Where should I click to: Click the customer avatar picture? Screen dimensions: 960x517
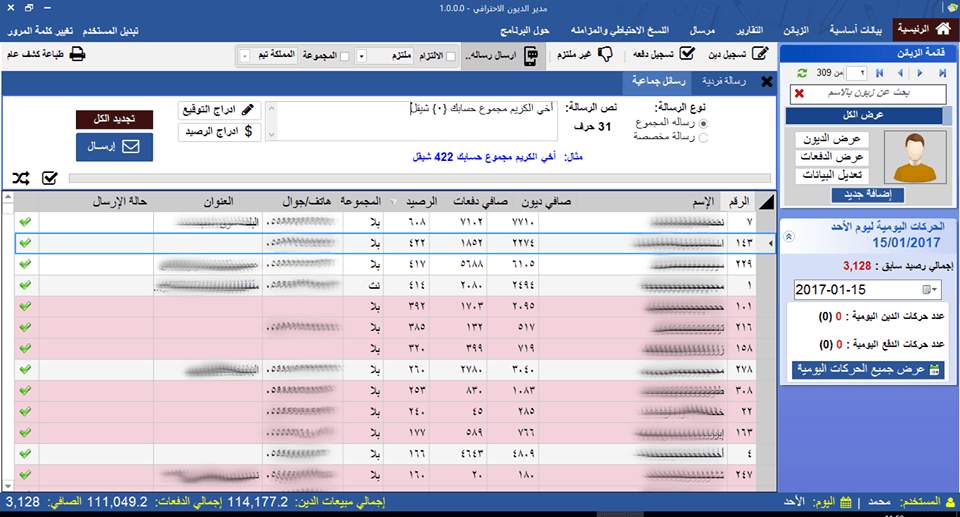point(915,157)
